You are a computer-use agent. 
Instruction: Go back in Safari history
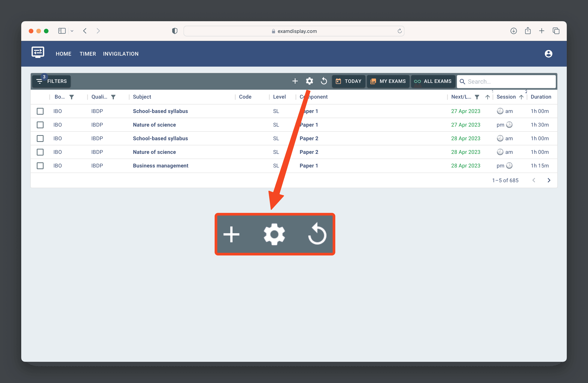coord(85,31)
